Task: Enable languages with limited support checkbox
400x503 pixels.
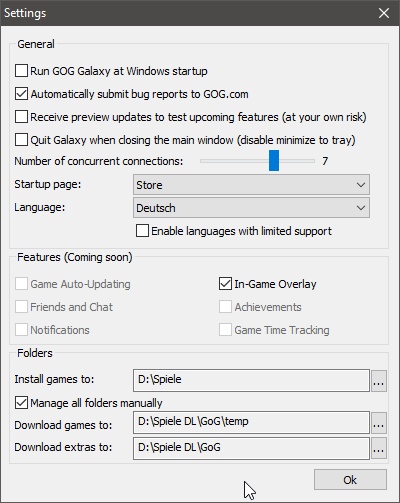Action: (x=142, y=231)
